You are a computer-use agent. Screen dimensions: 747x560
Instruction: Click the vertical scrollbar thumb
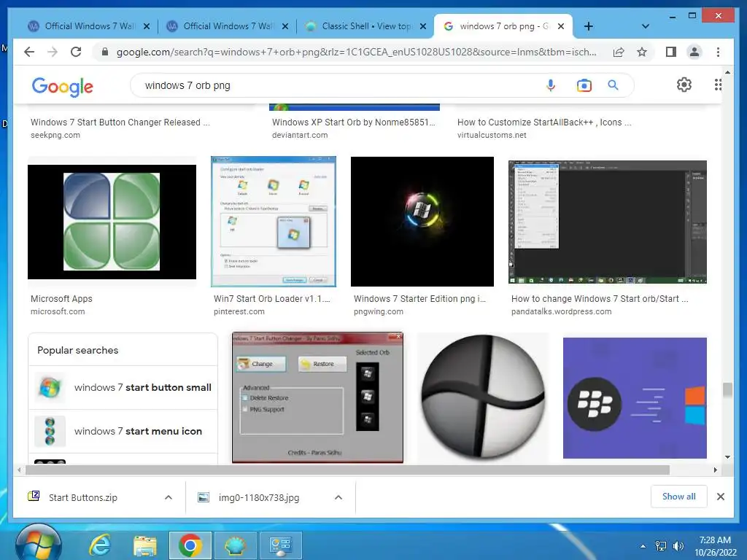[727, 390]
